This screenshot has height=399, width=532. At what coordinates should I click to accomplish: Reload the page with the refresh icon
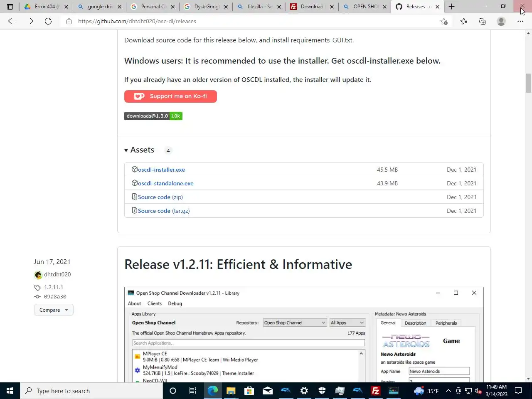click(48, 21)
